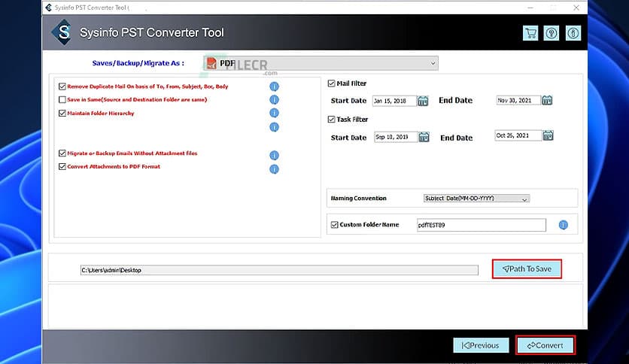Click info icon for Save in Same

[x=274, y=100]
